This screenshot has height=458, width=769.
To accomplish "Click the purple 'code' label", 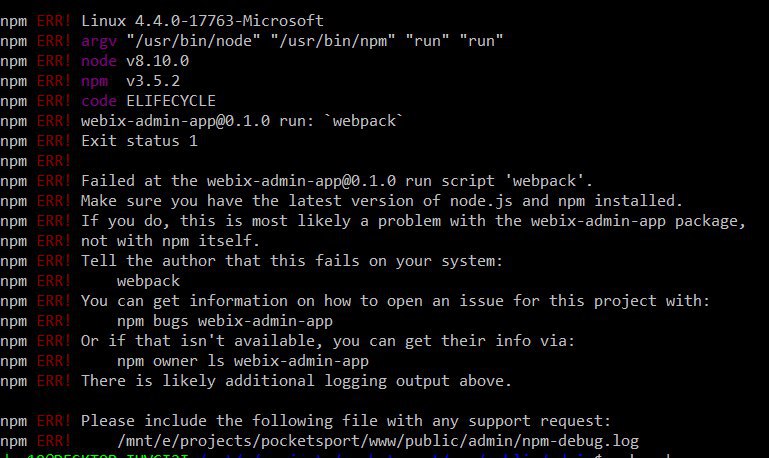I will pos(99,101).
